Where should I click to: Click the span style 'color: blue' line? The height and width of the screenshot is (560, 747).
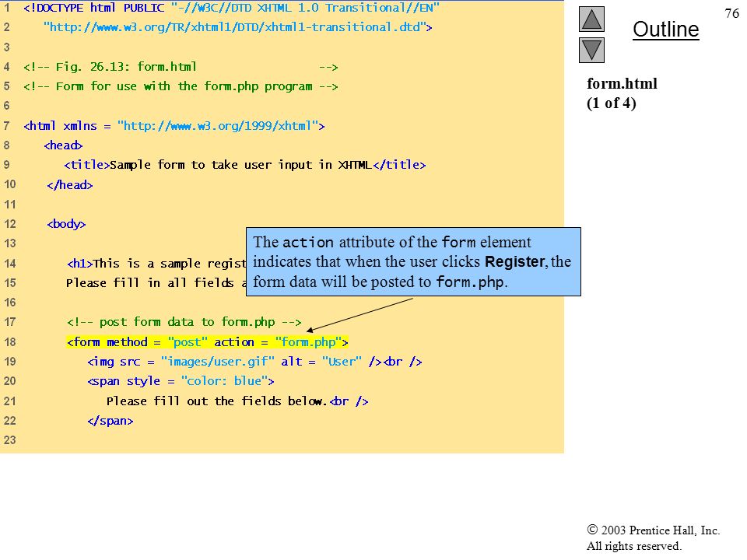coord(181,381)
